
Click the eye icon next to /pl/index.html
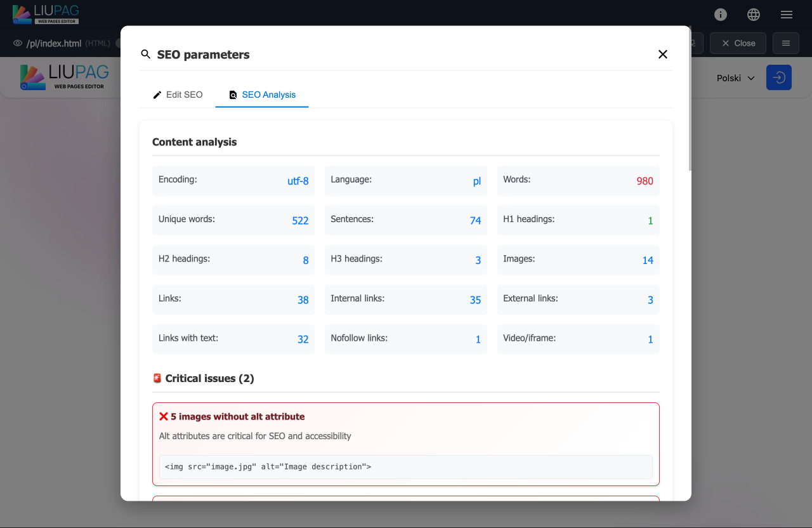pyautogui.click(x=18, y=43)
